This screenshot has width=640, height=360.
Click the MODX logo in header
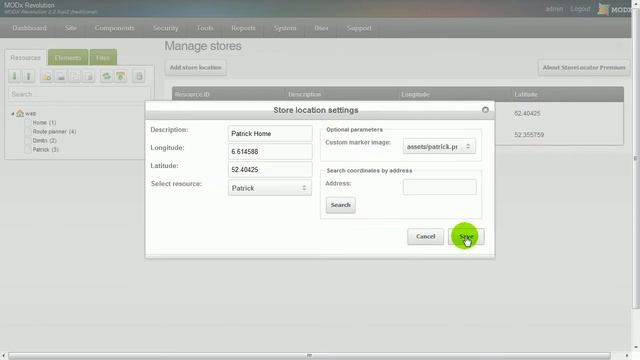pyautogui.click(x=614, y=9)
